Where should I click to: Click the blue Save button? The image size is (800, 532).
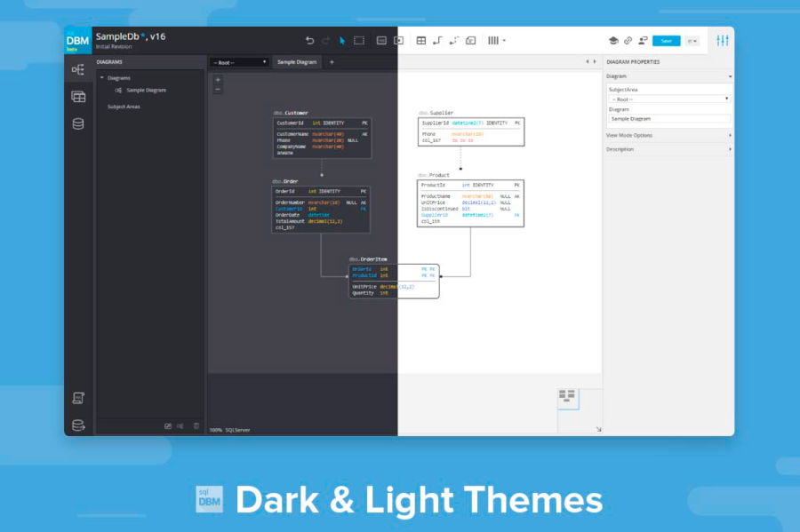coord(666,40)
